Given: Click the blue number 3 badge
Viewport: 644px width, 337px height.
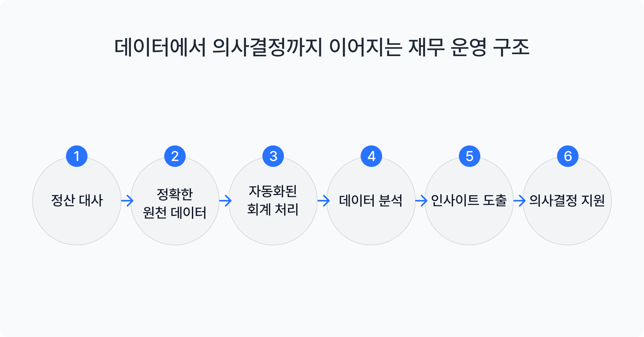Looking at the screenshot, I should [x=273, y=156].
